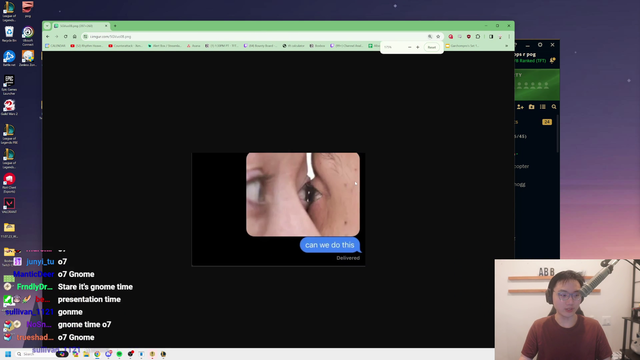Open Guild Wars 2 desktop shortcut
The height and width of the screenshot is (360, 640).
9,107
